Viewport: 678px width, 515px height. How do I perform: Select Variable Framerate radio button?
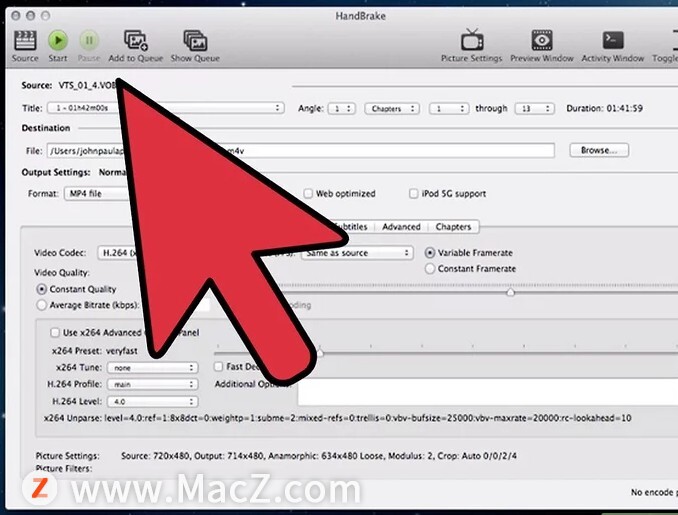click(430, 253)
